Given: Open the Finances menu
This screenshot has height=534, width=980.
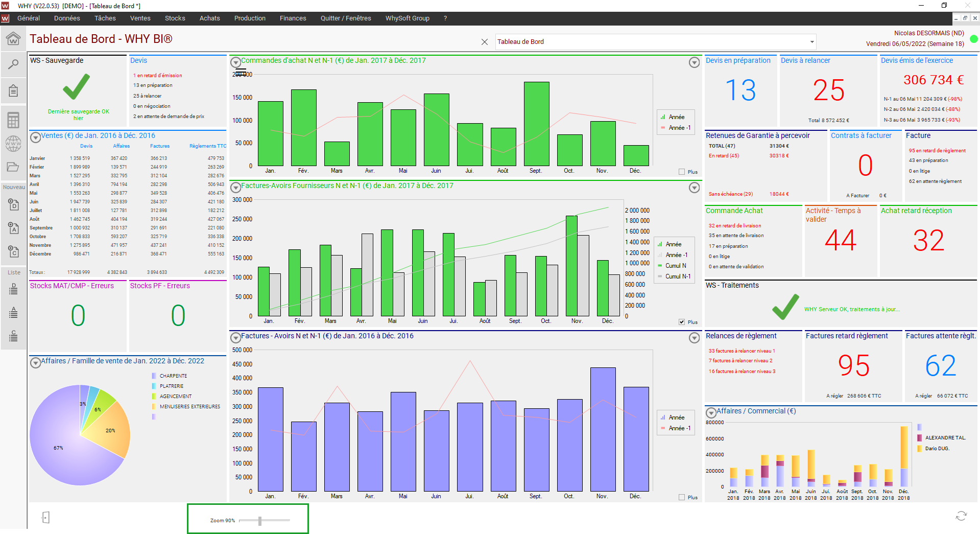Looking at the screenshot, I should click(x=293, y=18).
